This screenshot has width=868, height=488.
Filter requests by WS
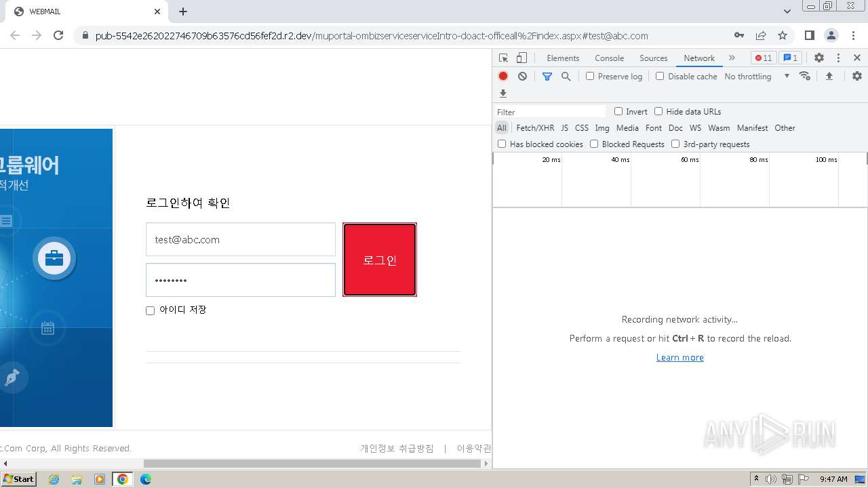pos(695,127)
